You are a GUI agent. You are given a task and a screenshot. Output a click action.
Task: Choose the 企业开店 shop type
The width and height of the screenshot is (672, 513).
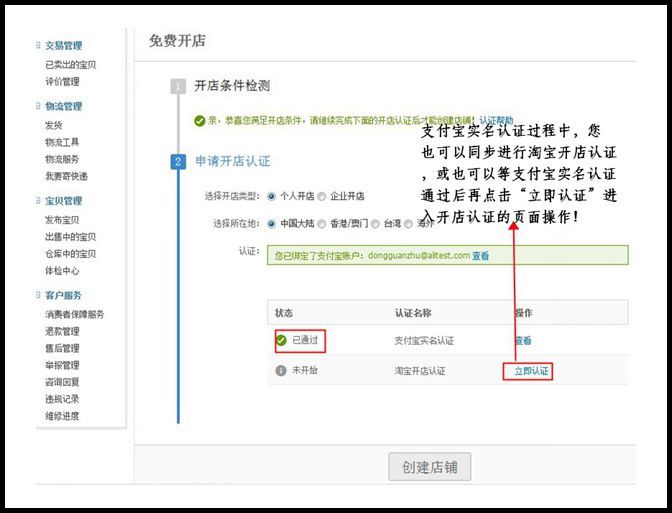321,196
